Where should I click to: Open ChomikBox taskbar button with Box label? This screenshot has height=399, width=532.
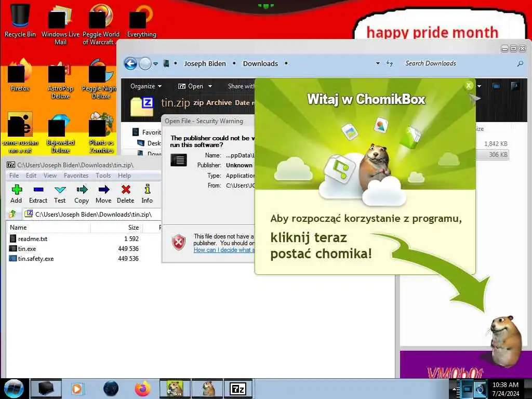(x=175, y=389)
